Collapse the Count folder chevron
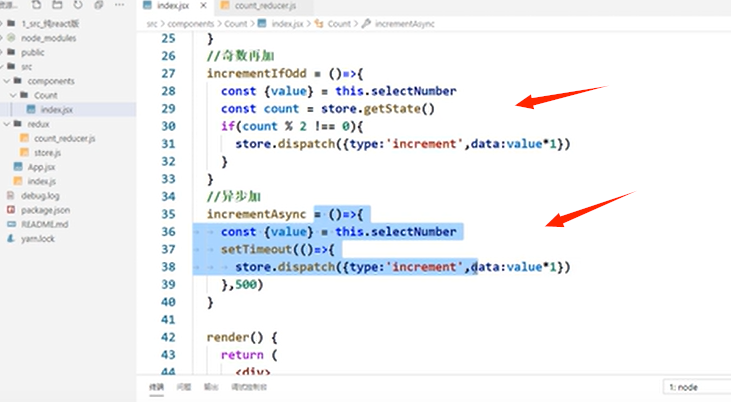This screenshot has width=731, height=402. click(14, 96)
